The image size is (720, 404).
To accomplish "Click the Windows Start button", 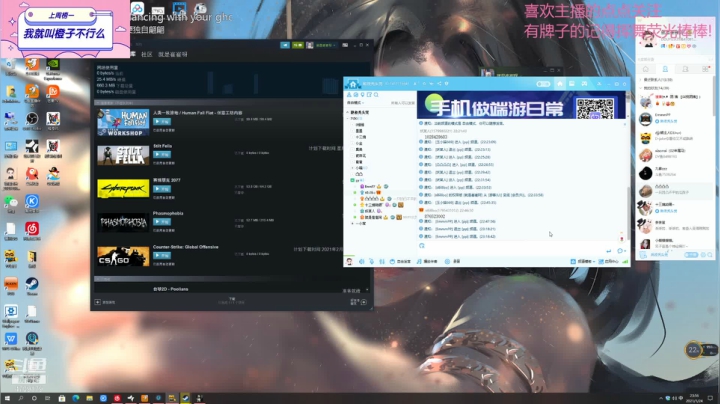I will (7, 398).
